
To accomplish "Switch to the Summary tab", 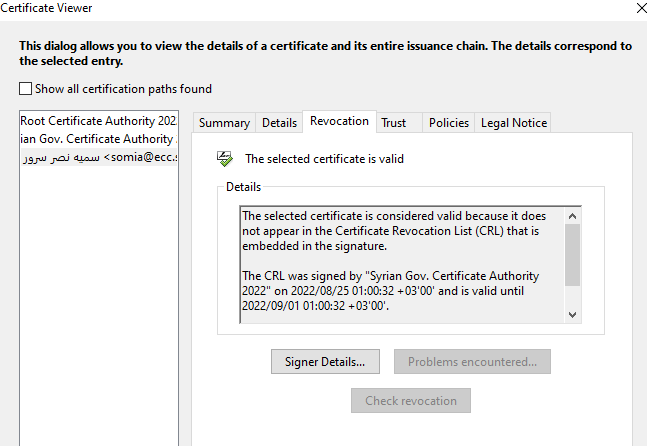I will 224,123.
